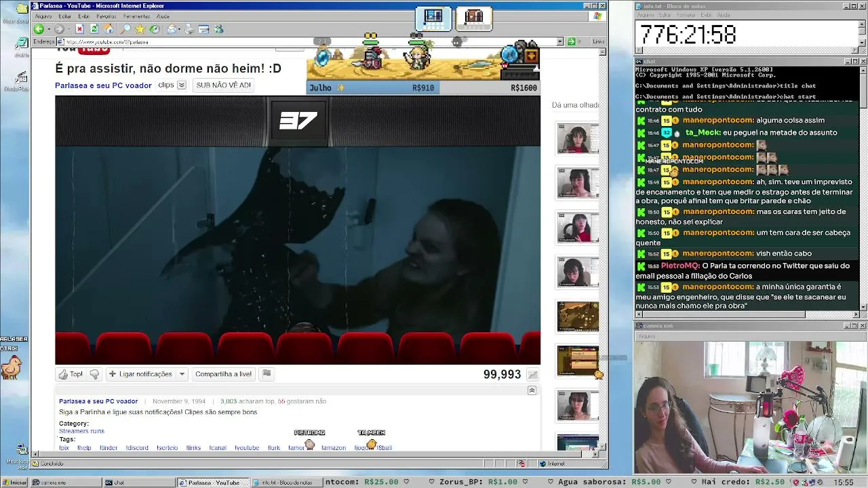868x488 pixels.
Task: Open the Search magnifier in IE toolbar
Action: 125,29
